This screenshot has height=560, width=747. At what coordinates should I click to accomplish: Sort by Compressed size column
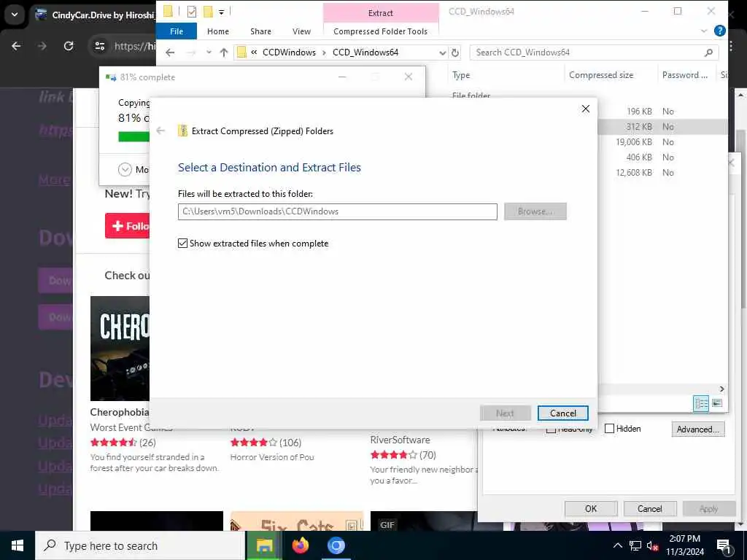pos(601,75)
